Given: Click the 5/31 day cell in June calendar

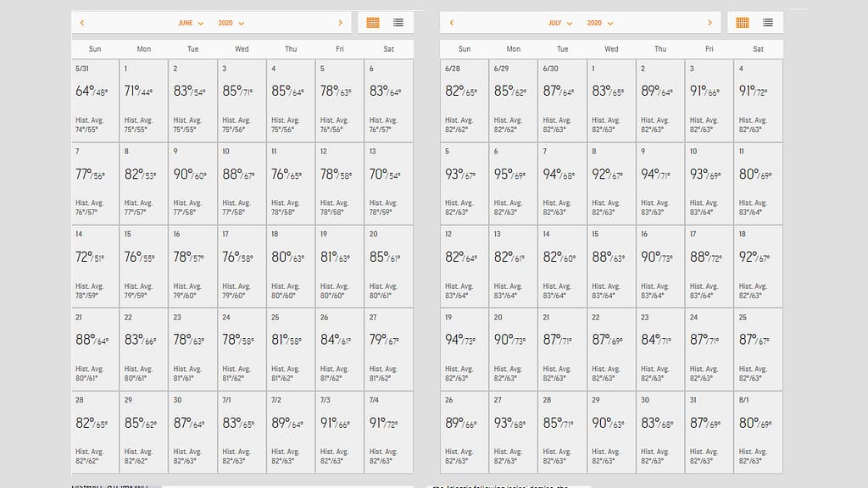Looking at the screenshot, I should click(95, 101).
